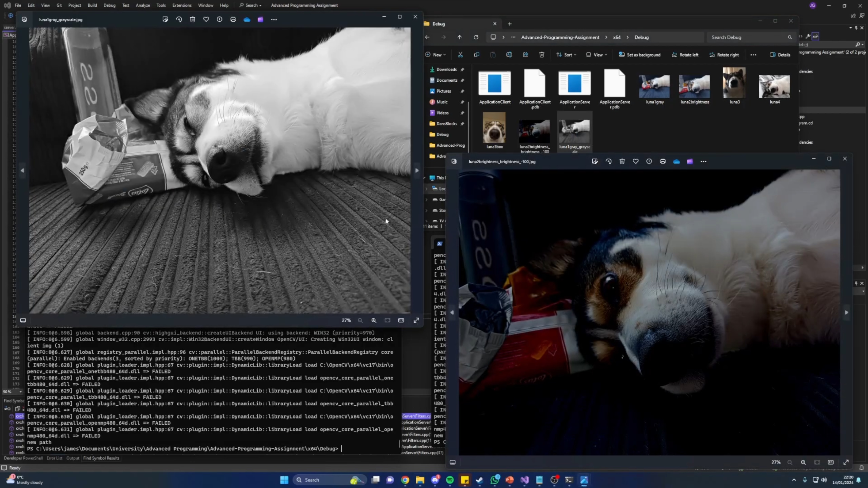Toggle filmstrip icon in grayscale viewer bottom-left
Image resolution: width=868 pixels, height=488 pixels.
click(23, 320)
